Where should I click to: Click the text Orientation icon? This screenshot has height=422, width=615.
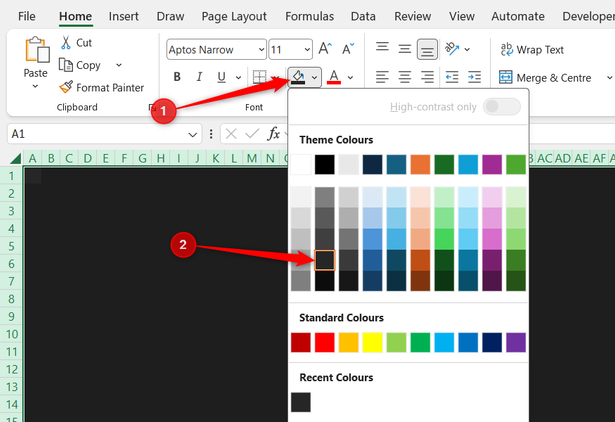click(x=452, y=49)
